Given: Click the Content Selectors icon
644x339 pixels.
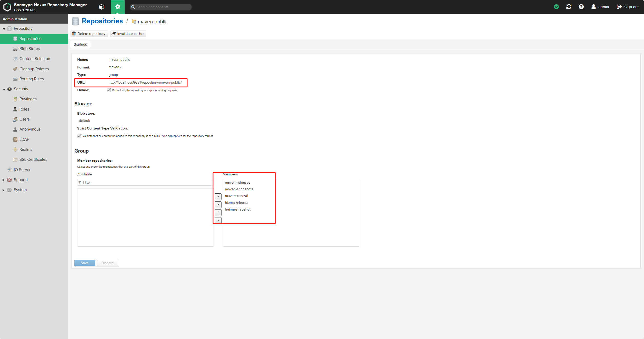Looking at the screenshot, I should coord(15,59).
